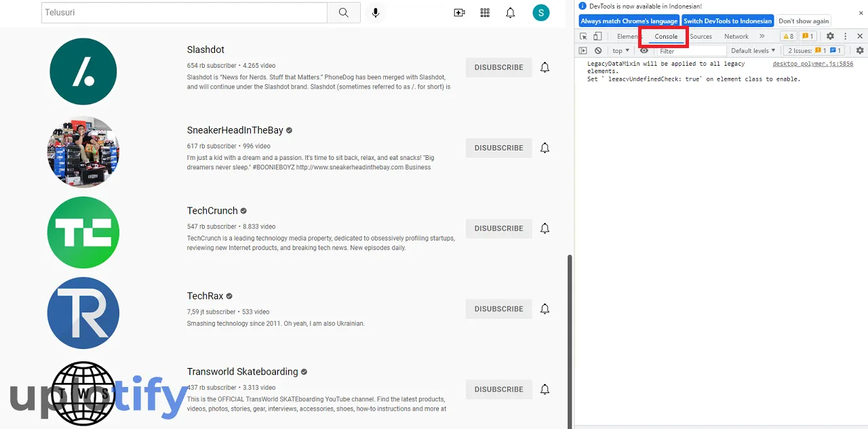This screenshot has width=868, height=429.
Task: Toggle notification bell for TechRax
Action: pyautogui.click(x=545, y=309)
